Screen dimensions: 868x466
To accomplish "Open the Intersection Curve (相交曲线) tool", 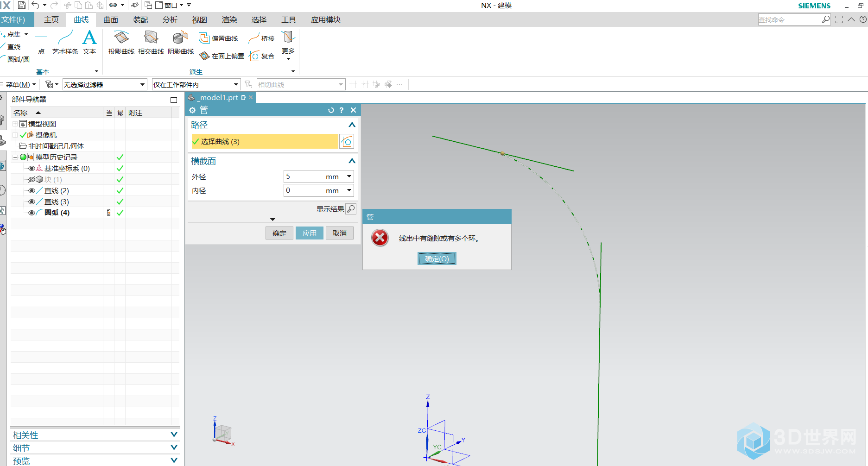I will (151, 43).
